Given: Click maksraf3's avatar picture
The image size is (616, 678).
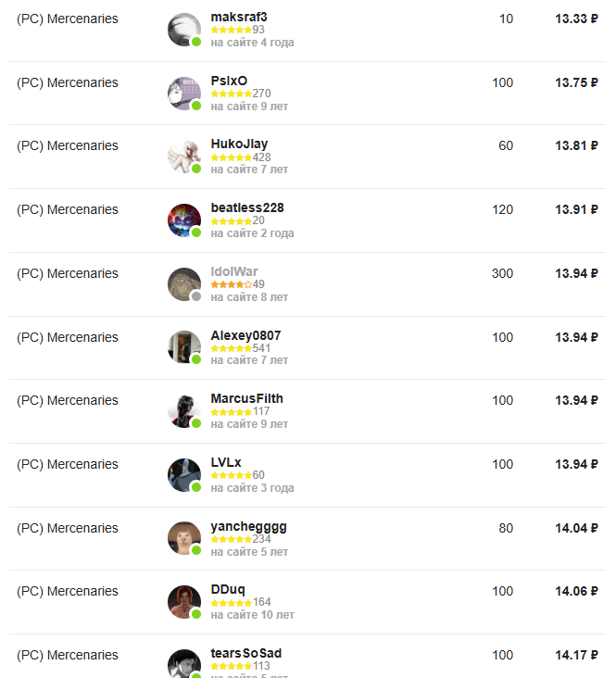Looking at the screenshot, I should (x=183, y=30).
